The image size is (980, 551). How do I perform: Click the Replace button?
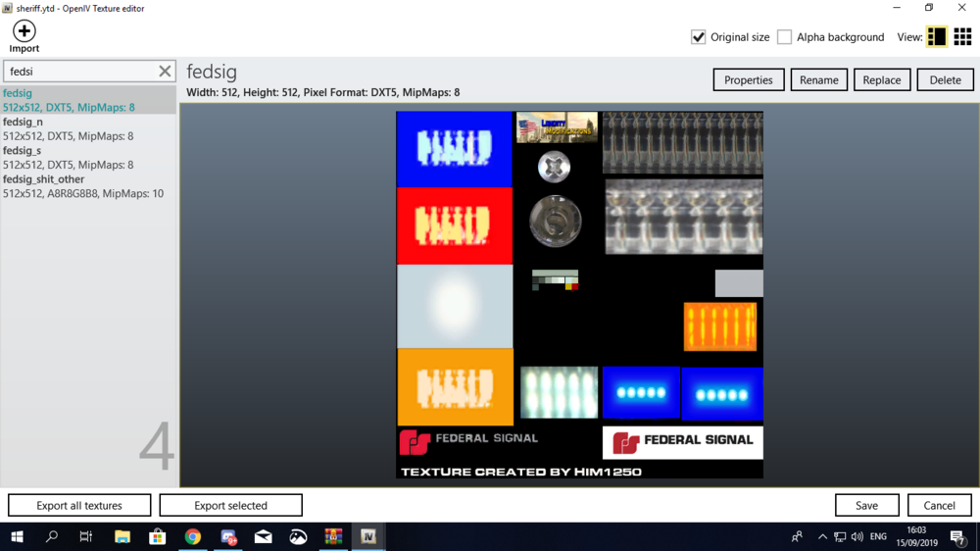click(882, 80)
